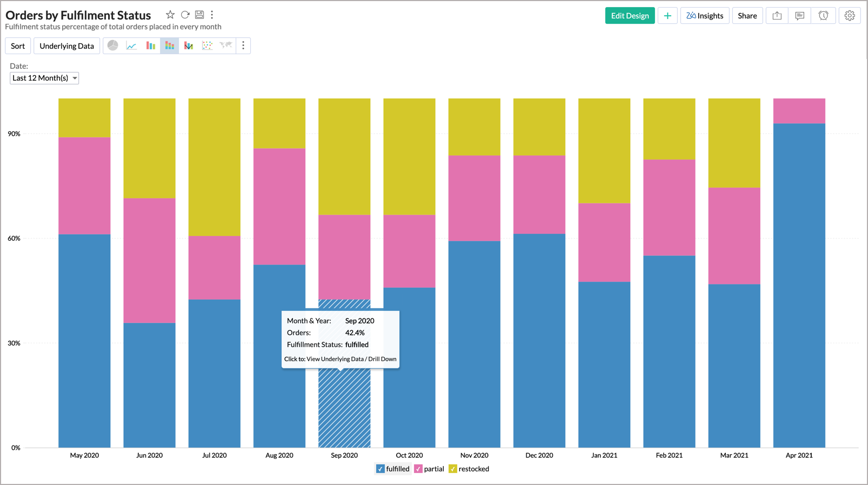Switch to the pie chart type
This screenshot has height=485, width=868.
coord(112,46)
